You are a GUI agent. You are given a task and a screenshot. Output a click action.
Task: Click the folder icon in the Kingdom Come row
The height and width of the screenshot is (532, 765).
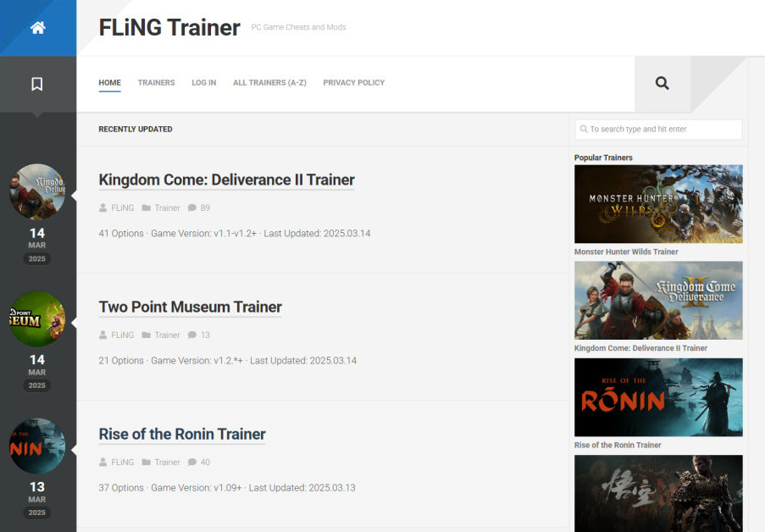(x=146, y=208)
